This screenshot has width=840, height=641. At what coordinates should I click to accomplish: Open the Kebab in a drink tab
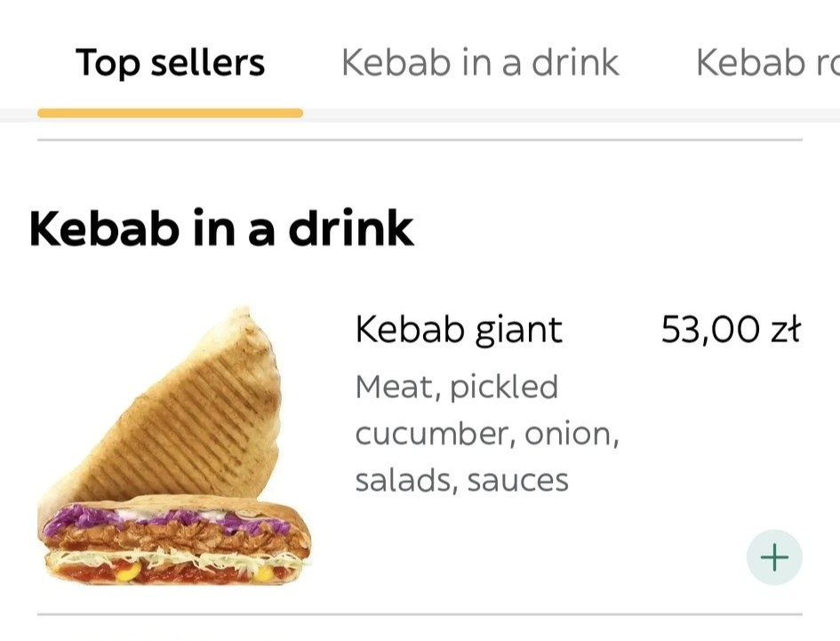coord(480,63)
